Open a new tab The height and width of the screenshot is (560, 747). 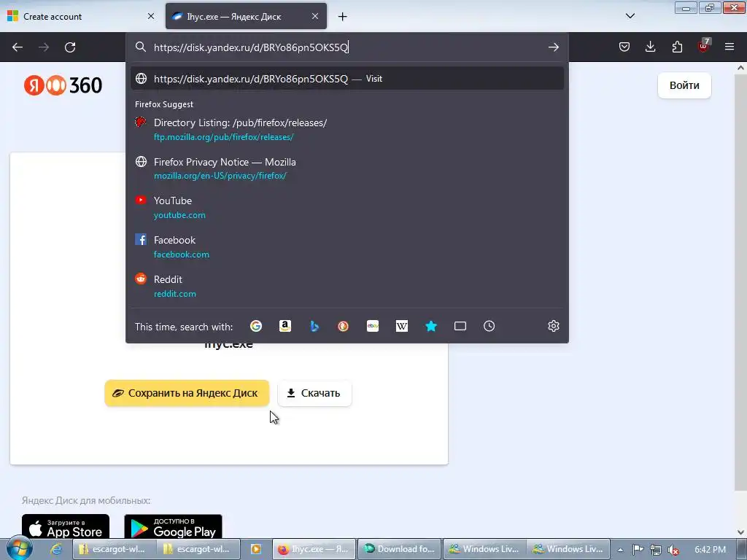click(x=343, y=17)
